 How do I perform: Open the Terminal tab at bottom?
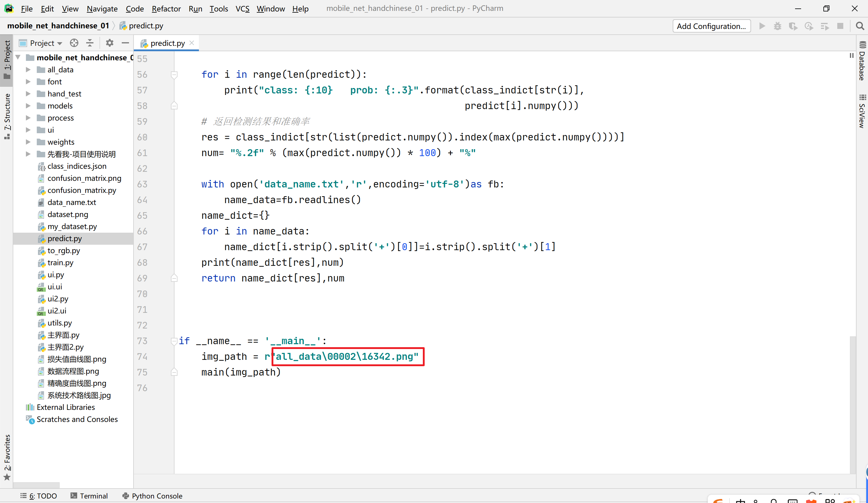click(89, 496)
